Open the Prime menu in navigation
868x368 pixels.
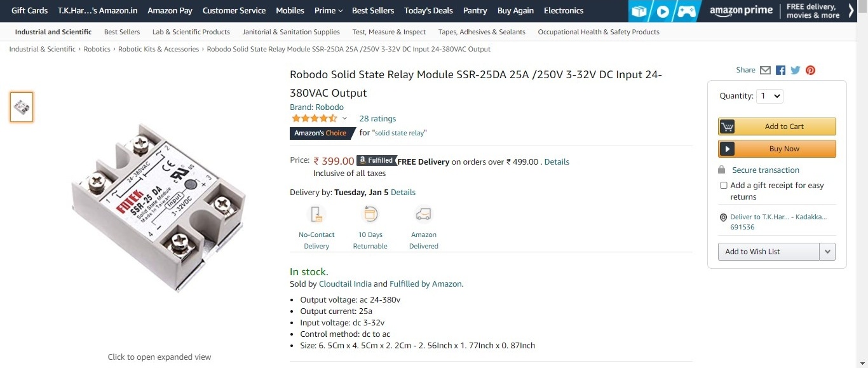[x=329, y=11]
